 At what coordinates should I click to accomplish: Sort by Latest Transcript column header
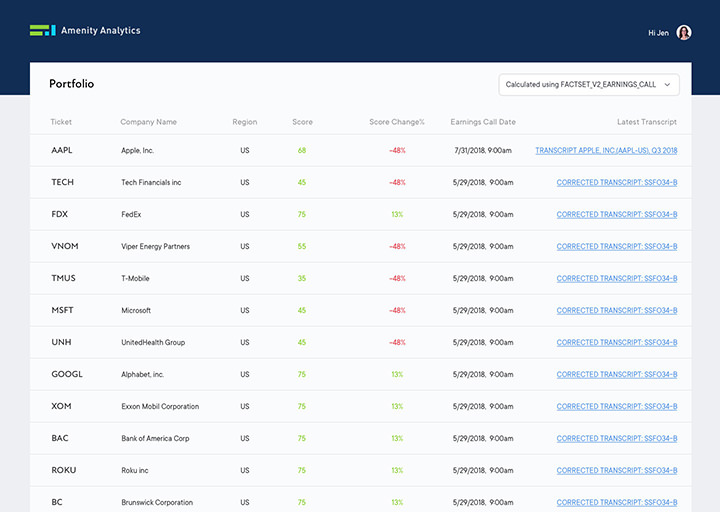click(x=647, y=122)
